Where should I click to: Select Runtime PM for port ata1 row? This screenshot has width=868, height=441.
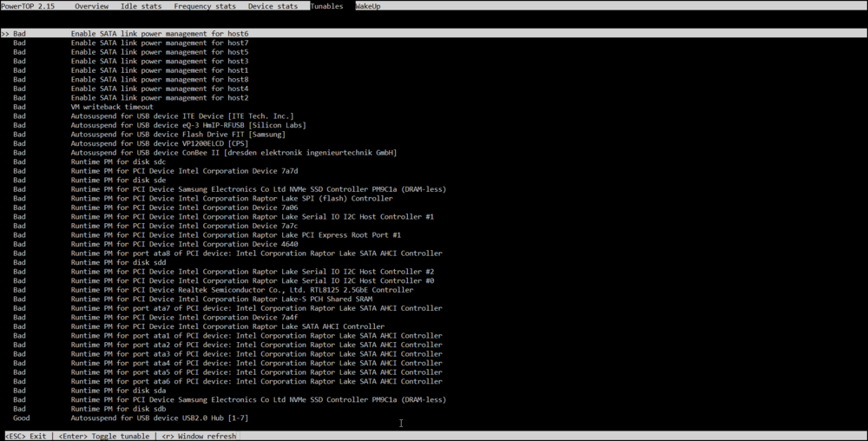coord(227,335)
